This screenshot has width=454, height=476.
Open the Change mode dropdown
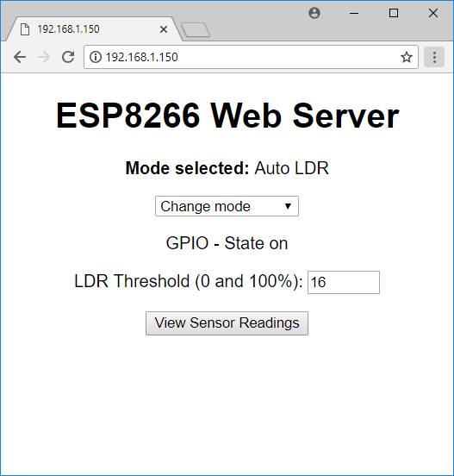[x=227, y=206]
